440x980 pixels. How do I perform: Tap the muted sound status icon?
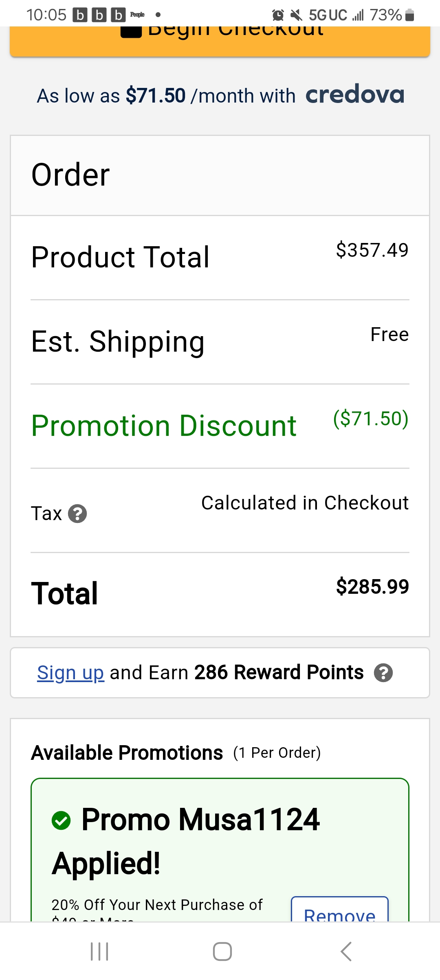[296, 15]
